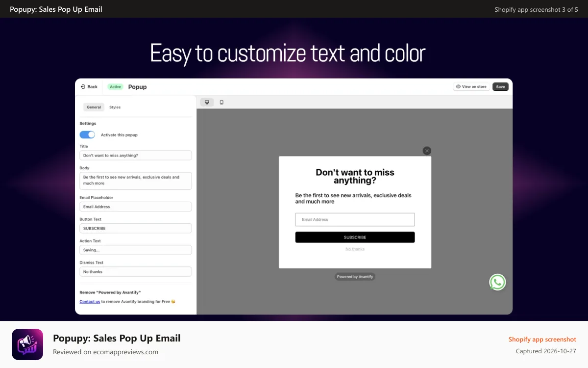The image size is (588, 368).
Task: Click the Active status badge
Action: point(115,87)
